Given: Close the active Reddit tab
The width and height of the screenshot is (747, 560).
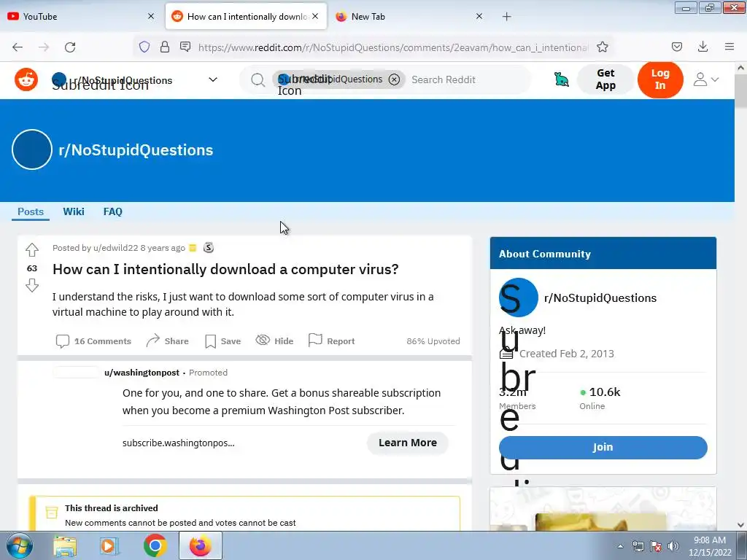Looking at the screenshot, I should (315, 16).
